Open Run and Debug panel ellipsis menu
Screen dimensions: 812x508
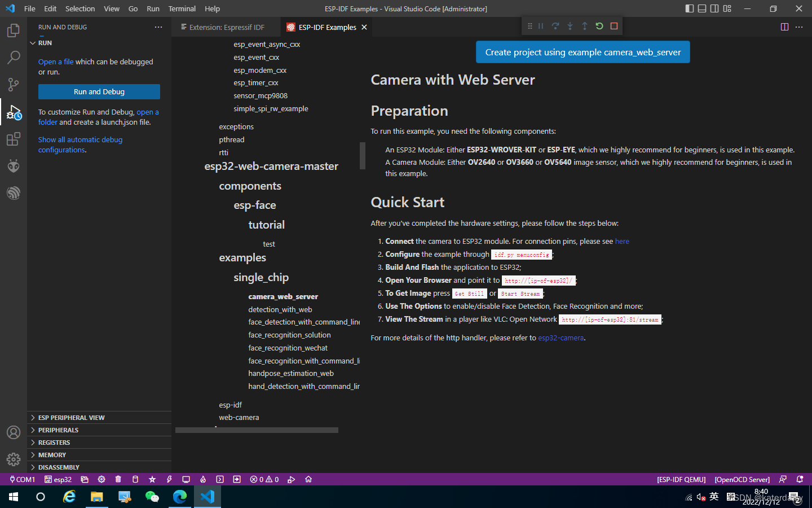(x=158, y=27)
